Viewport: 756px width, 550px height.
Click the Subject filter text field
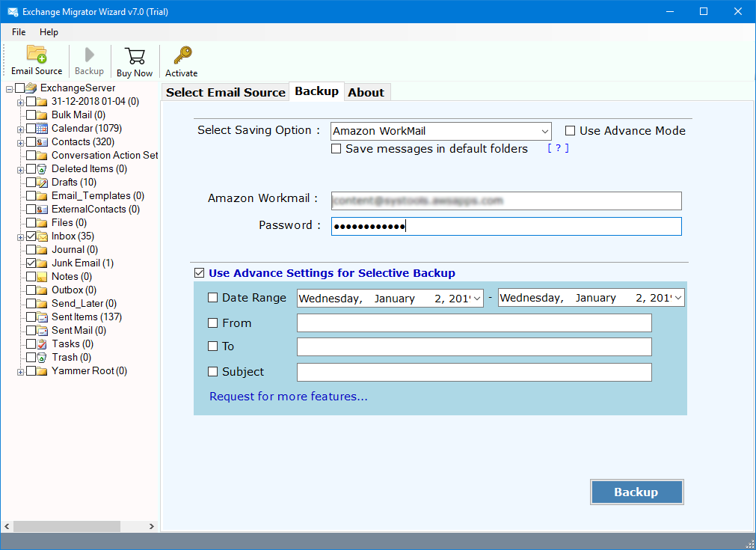(x=474, y=372)
